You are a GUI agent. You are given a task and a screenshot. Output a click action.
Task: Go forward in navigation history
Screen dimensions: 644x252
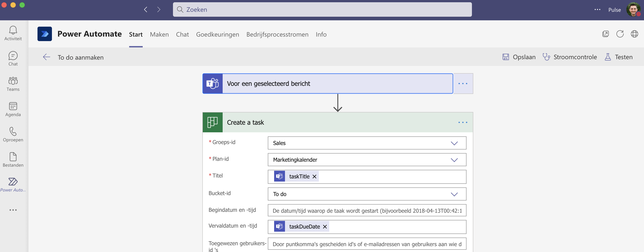click(x=159, y=9)
